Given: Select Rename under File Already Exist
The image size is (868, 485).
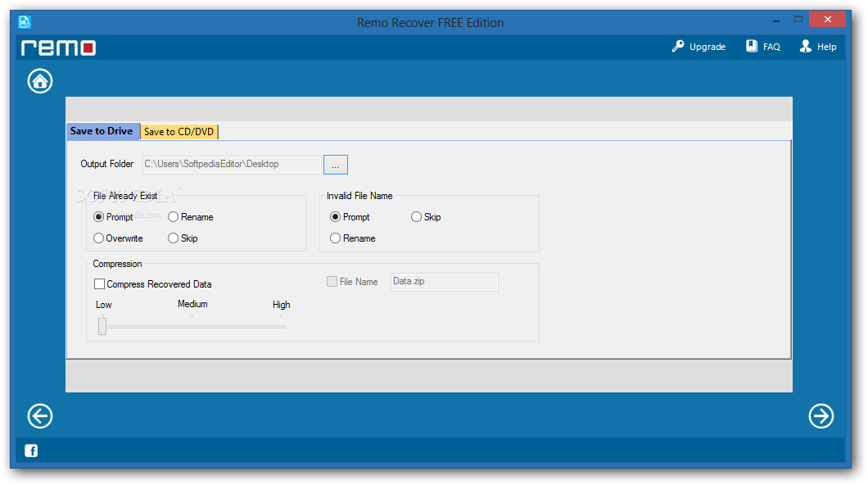Looking at the screenshot, I should click(x=174, y=216).
